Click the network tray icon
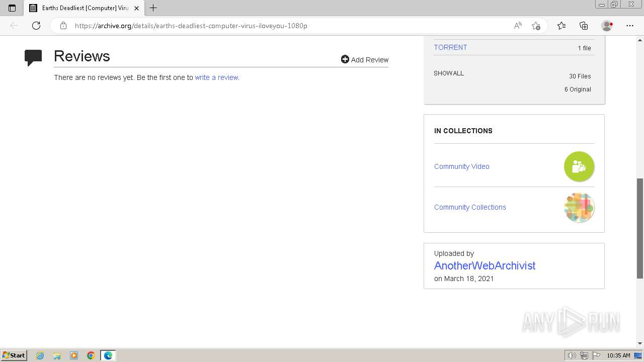Screen dimensions: 644x362 coord(584,355)
